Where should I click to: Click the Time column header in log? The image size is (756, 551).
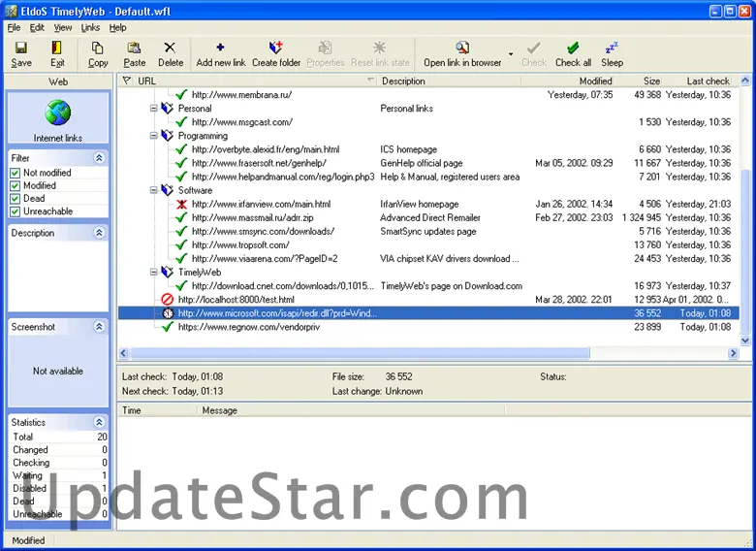(x=158, y=410)
